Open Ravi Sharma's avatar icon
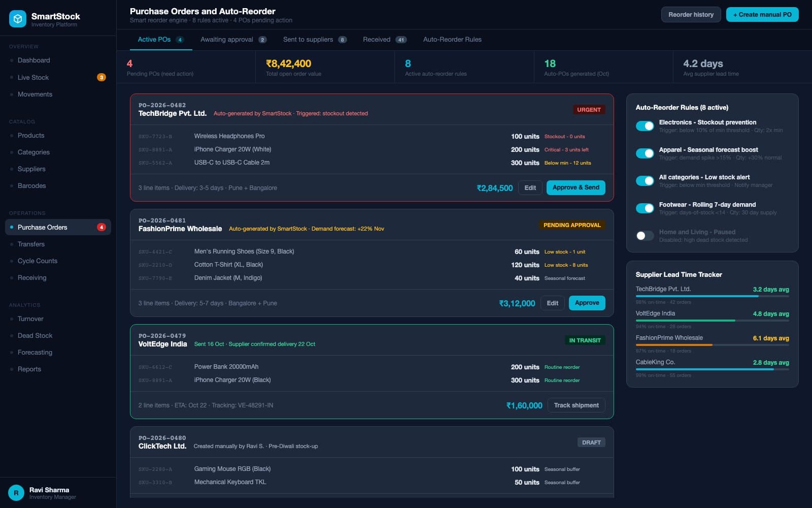 16,493
